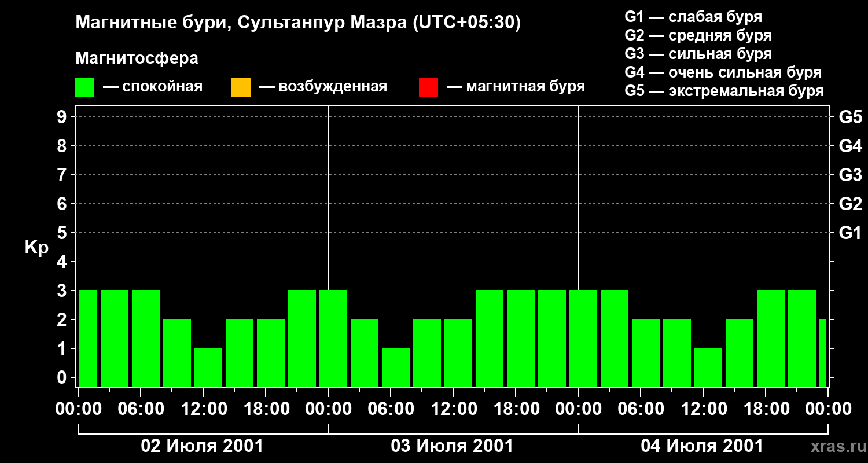Image resolution: width=868 pixels, height=463 pixels.
Task: Select the '03 Июля 2001' date label
Action: pos(452,446)
